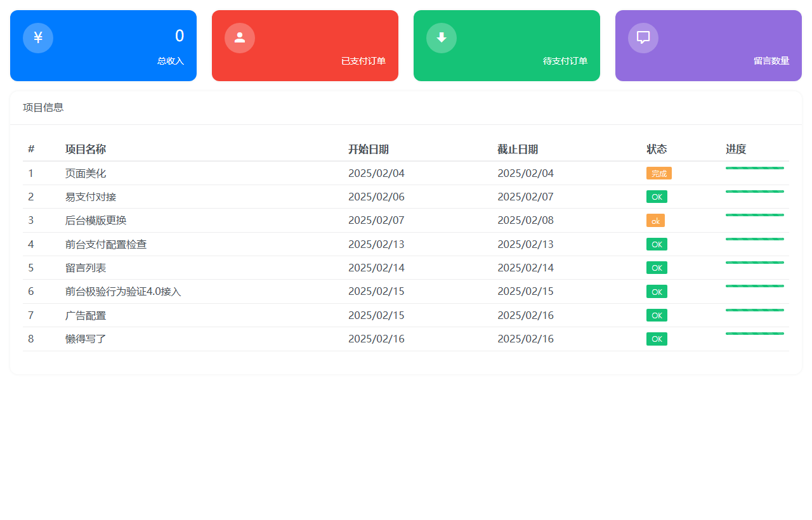Click the 开始日期 column header

coord(369,150)
